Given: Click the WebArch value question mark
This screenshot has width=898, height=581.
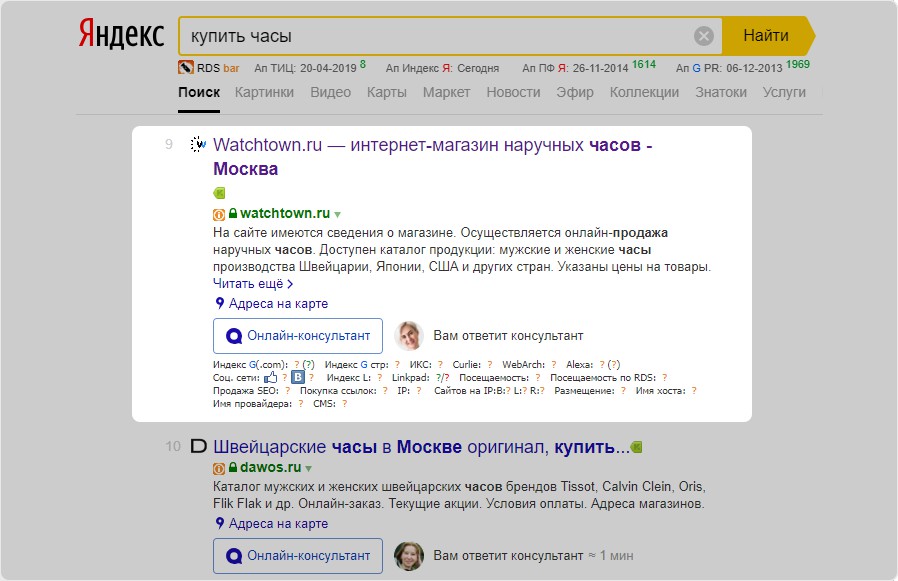Looking at the screenshot, I should 554,364.
